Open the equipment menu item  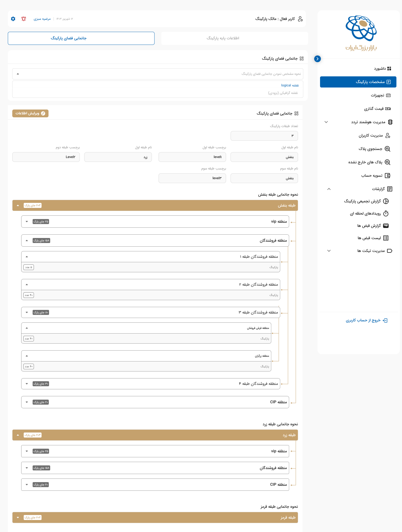377,95
